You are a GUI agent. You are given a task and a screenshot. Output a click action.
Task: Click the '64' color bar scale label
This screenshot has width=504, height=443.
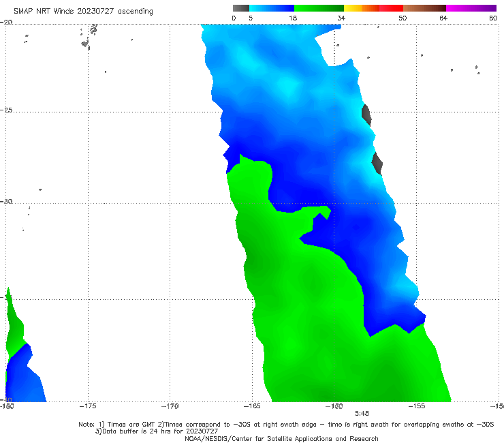click(x=443, y=18)
